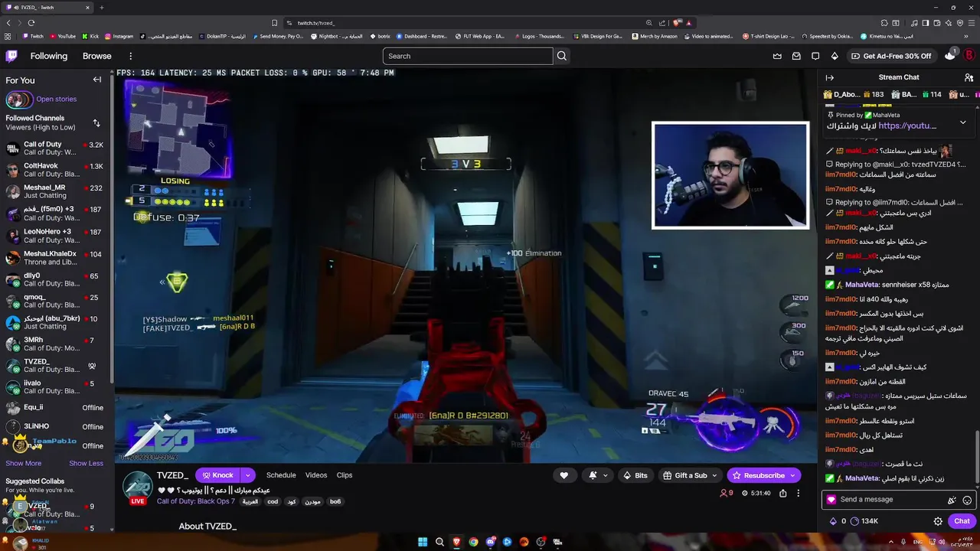Switch to the Videos tab
This screenshot has height=551, width=980.
click(x=316, y=475)
